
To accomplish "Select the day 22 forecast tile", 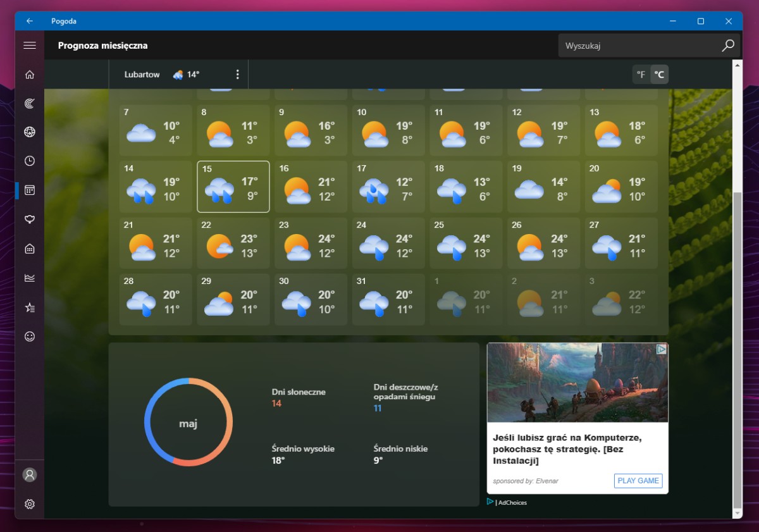I will [x=233, y=244].
